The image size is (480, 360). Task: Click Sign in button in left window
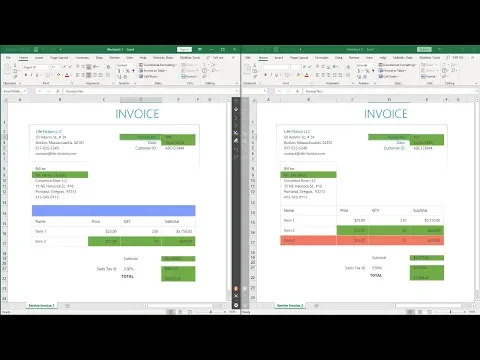[x=184, y=49]
